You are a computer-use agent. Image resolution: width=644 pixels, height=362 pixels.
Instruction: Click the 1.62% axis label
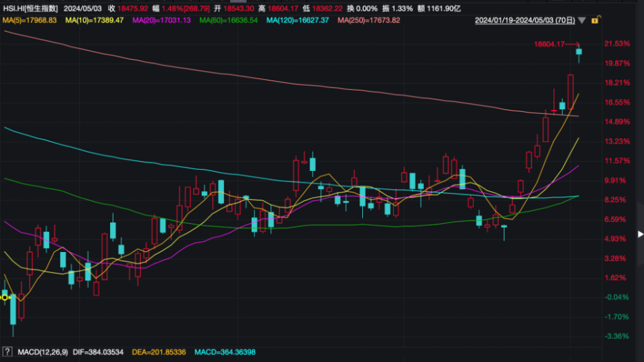(615, 278)
